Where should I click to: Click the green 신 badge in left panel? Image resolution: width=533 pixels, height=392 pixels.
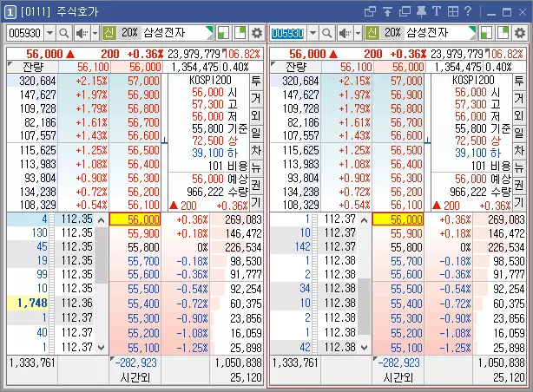click(x=109, y=33)
